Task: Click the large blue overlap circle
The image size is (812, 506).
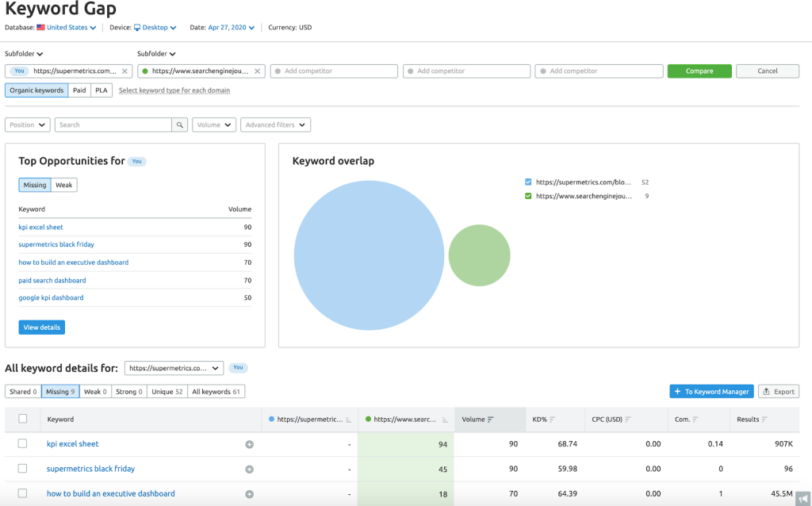Action: (369, 255)
